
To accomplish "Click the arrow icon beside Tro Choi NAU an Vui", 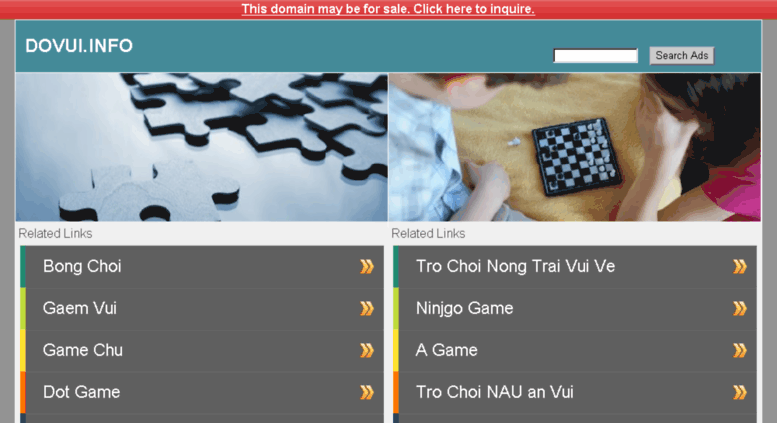I will click(x=740, y=393).
